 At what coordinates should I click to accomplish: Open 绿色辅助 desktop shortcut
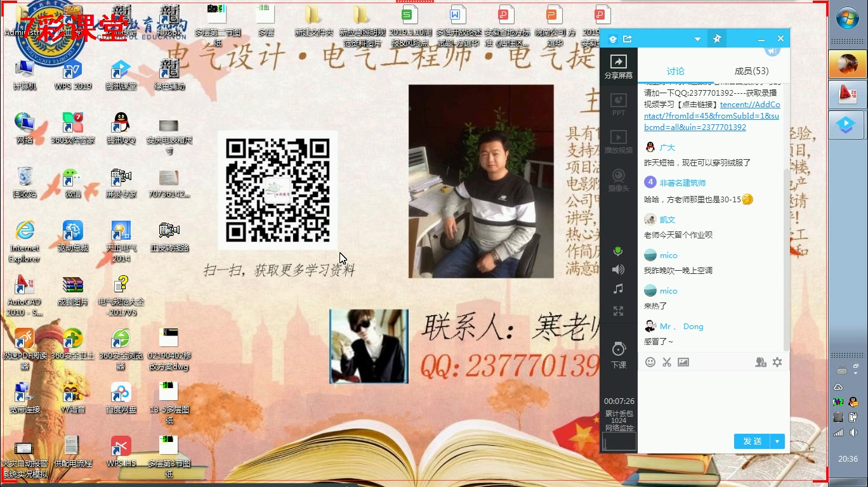tap(169, 74)
